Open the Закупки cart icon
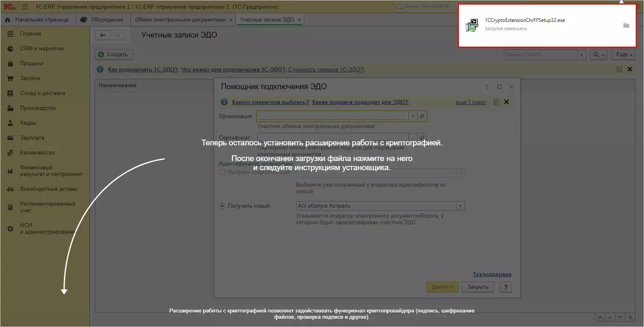Viewport: 644px width, 327px height. [10, 78]
